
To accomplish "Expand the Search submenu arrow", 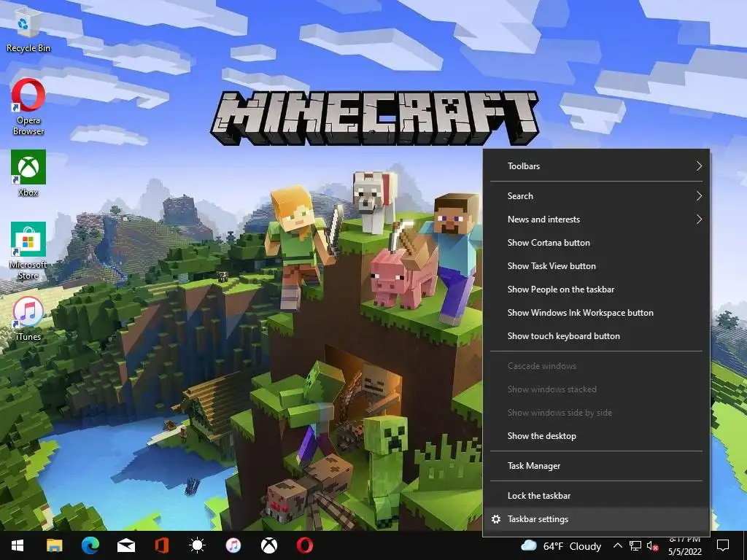I will 699,195.
